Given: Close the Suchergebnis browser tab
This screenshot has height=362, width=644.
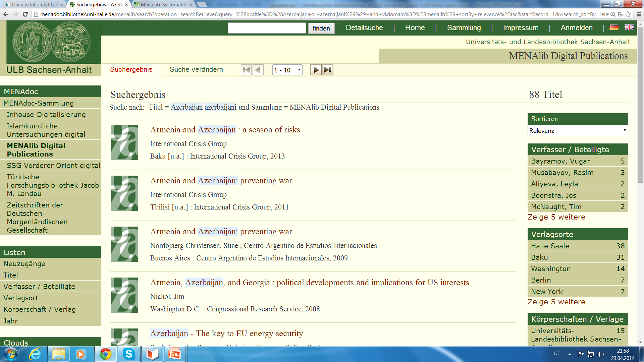Looking at the screenshot, I should point(126,5).
